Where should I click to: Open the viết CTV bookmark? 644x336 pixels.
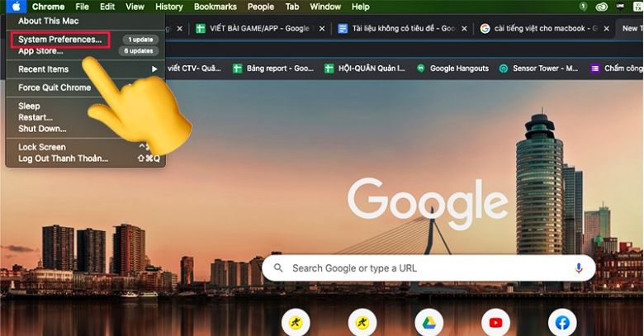[194, 69]
